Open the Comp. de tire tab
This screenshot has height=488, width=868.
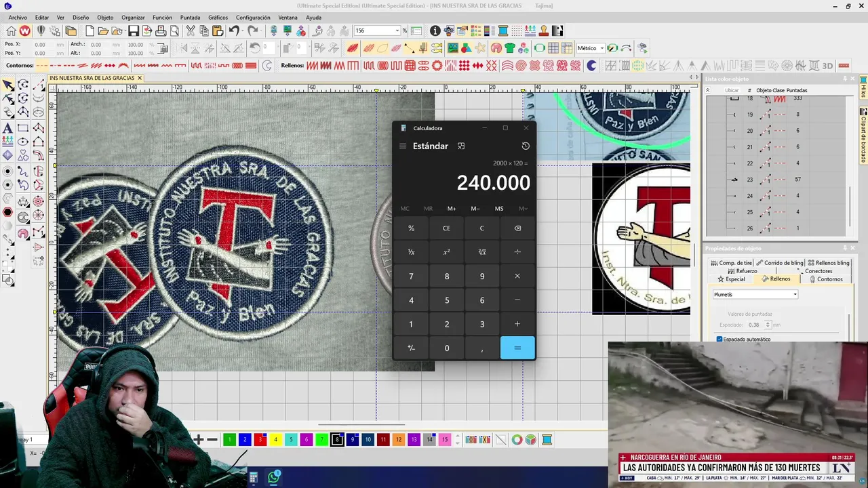click(731, 263)
